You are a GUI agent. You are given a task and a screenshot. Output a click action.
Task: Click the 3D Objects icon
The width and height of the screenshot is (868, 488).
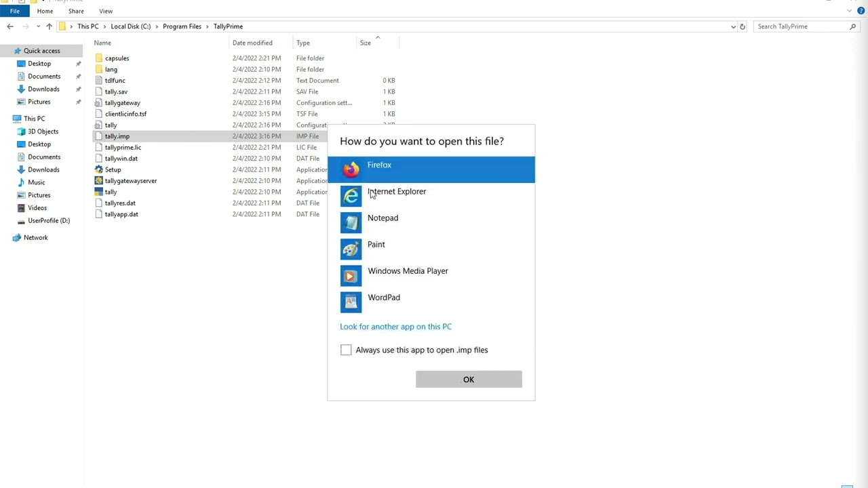pos(22,131)
